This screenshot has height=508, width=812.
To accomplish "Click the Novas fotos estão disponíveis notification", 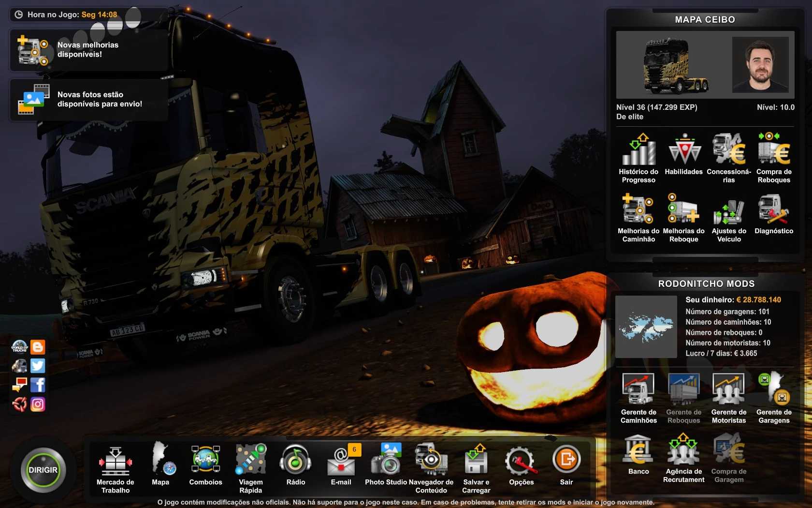I will pos(89,100).
